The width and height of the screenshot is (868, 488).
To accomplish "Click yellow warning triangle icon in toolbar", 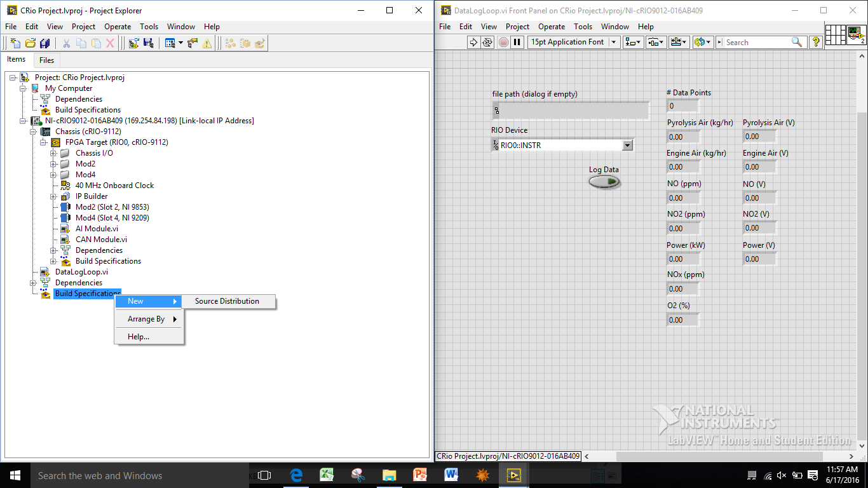I will [x=207, y=43].
